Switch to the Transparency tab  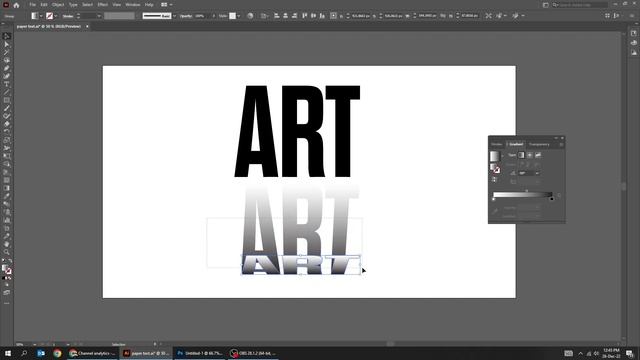pos(539,144)
